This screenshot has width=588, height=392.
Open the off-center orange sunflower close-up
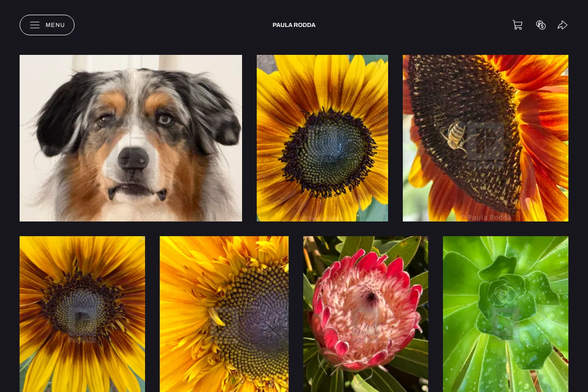pos(224,314)
